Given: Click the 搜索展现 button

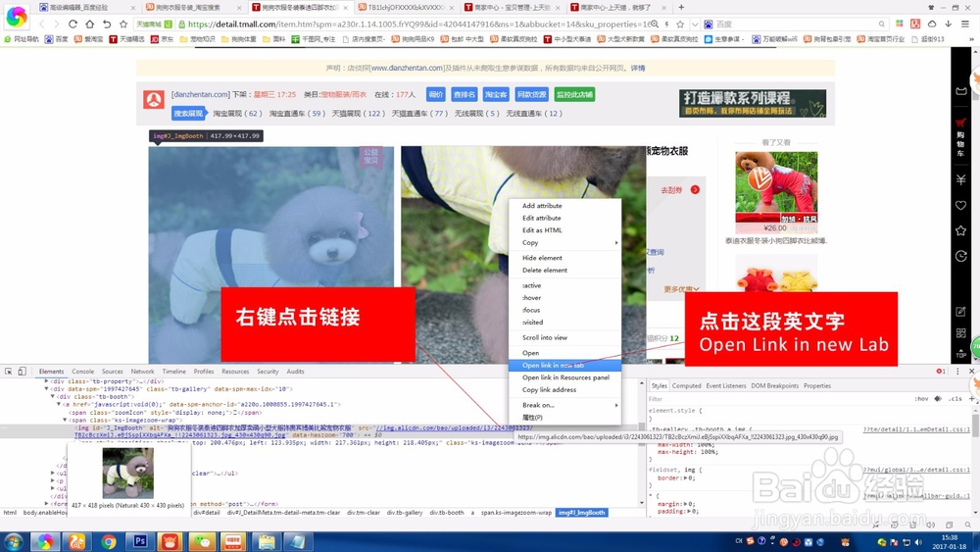Looking at the screenshot, I should 189,113.
